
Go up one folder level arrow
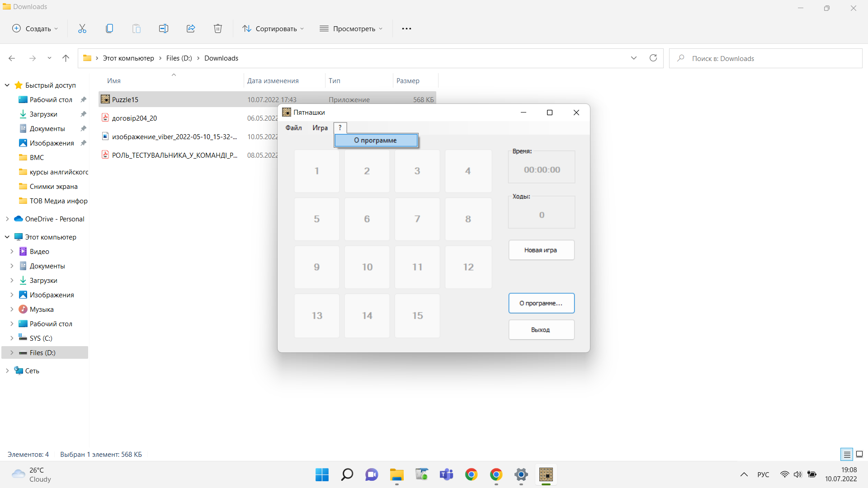coord(66,58)
